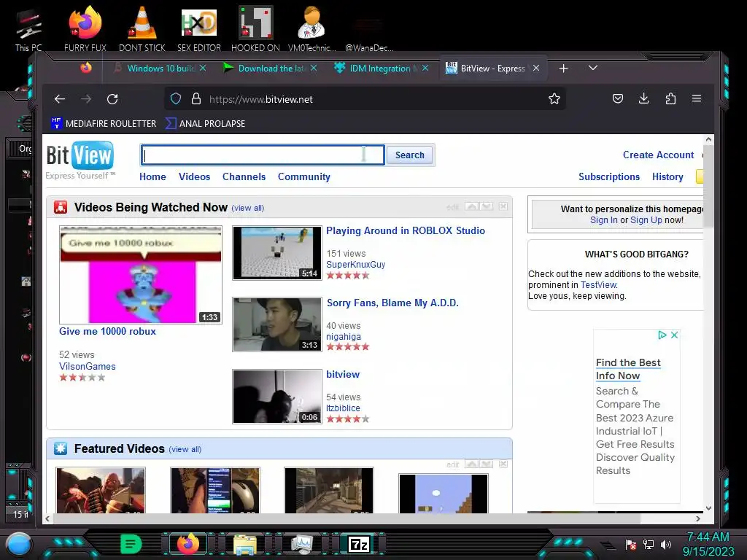
Task: Show site security info via padlock icon
Action: tap(196, 99)
